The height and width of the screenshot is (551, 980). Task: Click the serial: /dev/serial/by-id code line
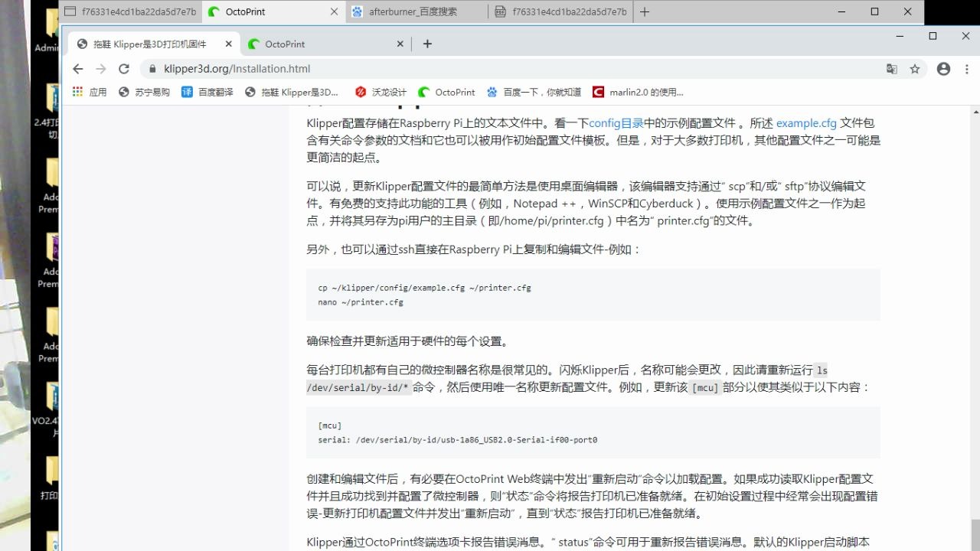(458, 440)
